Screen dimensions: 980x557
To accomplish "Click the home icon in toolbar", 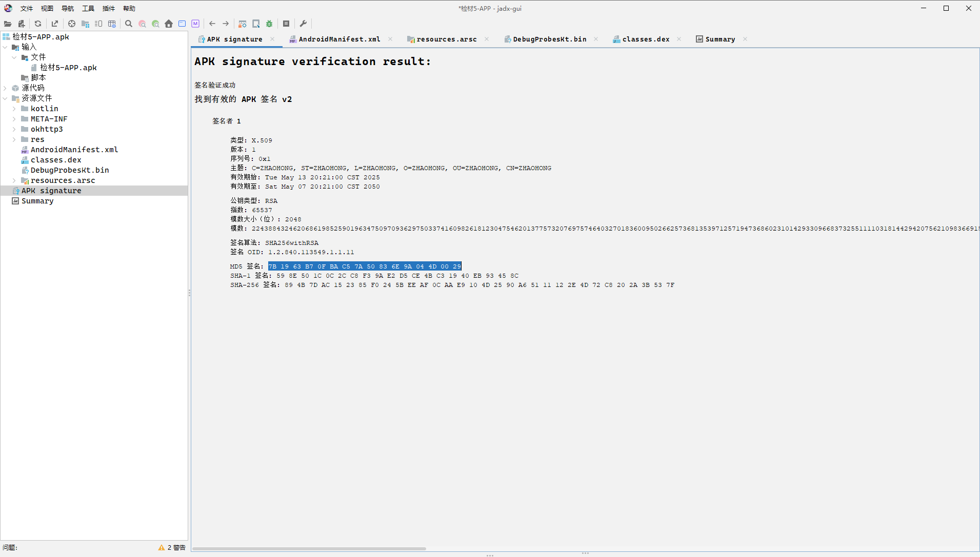I will [x=169, y=24].
